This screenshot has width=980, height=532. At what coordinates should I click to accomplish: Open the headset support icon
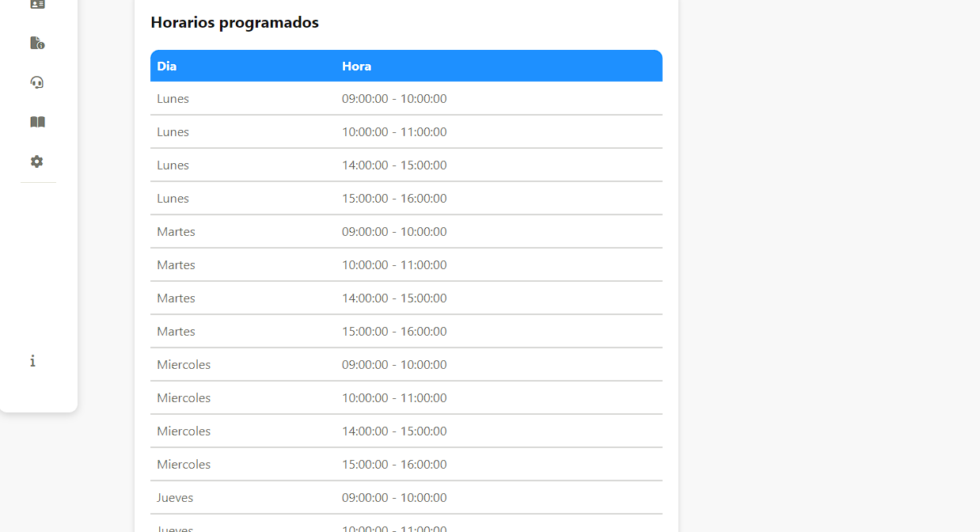click(x=37, y=82)
